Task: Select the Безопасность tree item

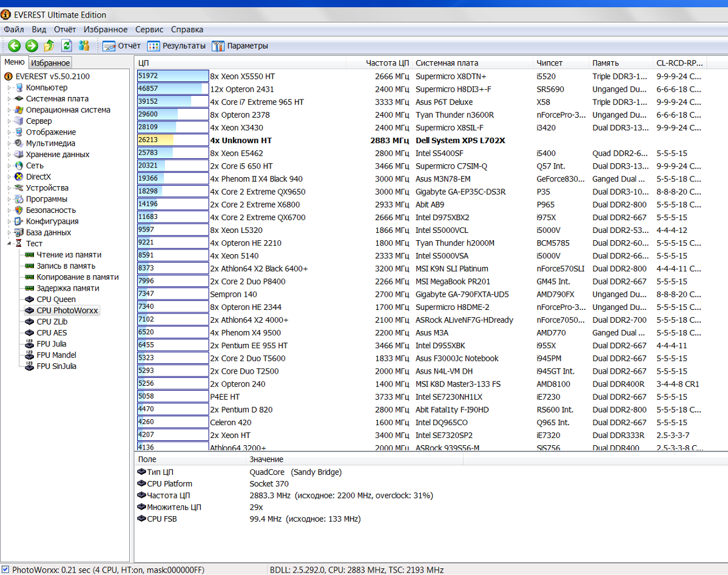Action: coord(51,210)
